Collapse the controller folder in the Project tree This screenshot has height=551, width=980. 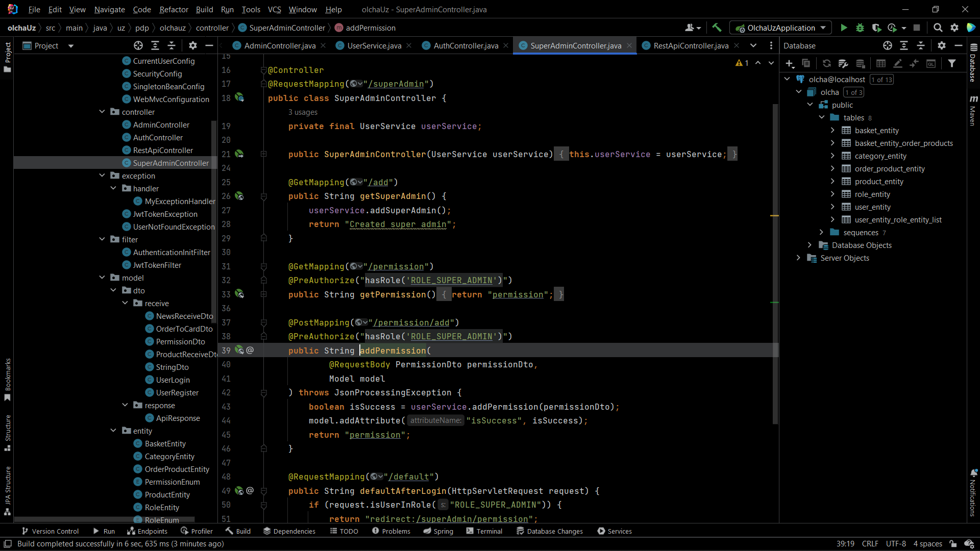(102, 112)
